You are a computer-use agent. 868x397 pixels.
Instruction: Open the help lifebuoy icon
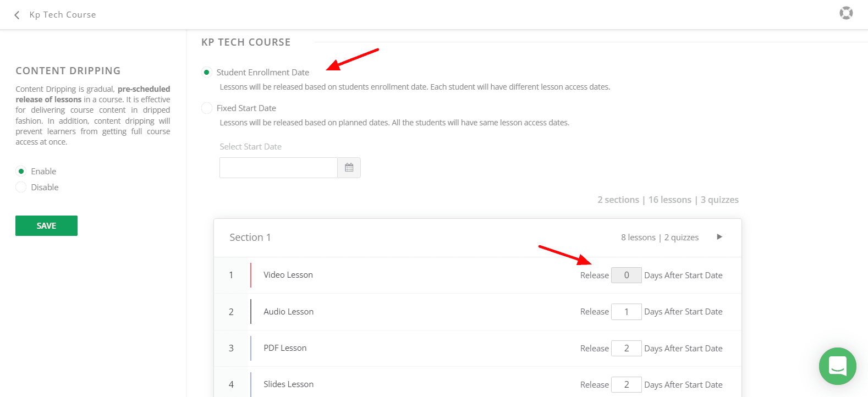tap(846, 13)
